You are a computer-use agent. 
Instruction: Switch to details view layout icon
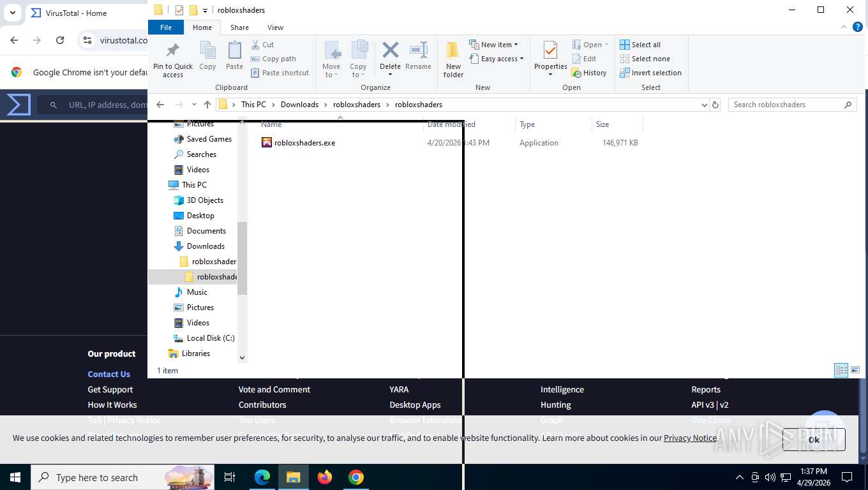[842, 370]
